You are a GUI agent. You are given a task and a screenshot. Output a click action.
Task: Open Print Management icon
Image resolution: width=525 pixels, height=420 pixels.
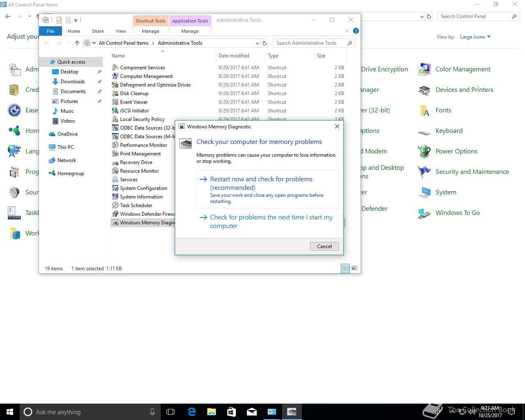tap(115, 154)
